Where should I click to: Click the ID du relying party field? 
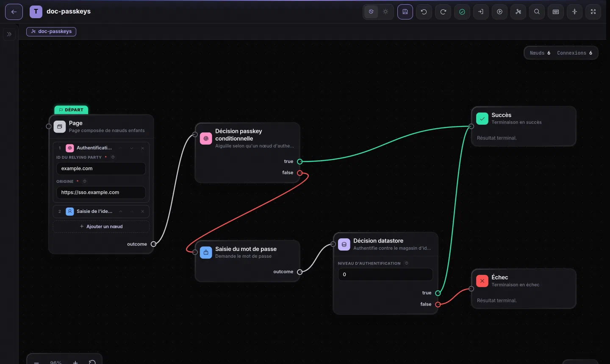click(101, 168)
